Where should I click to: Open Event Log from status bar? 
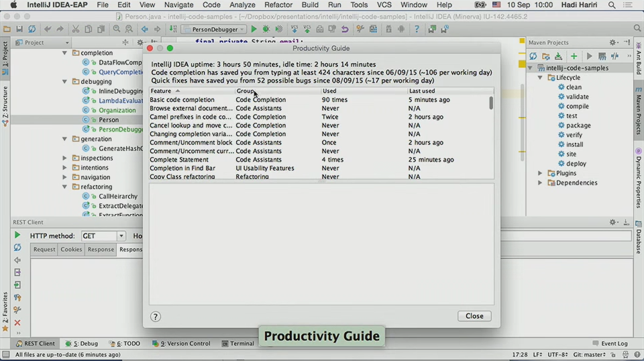pos(610,344)
